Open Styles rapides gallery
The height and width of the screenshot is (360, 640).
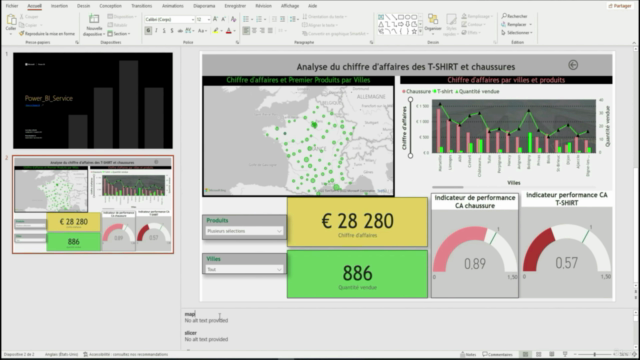(451, 24)
